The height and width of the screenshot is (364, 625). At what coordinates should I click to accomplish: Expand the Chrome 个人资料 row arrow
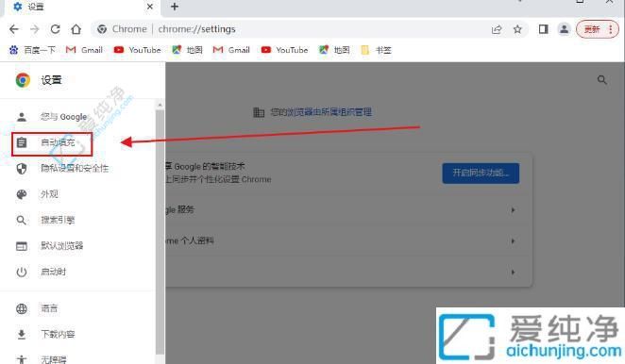pos(513,241)
